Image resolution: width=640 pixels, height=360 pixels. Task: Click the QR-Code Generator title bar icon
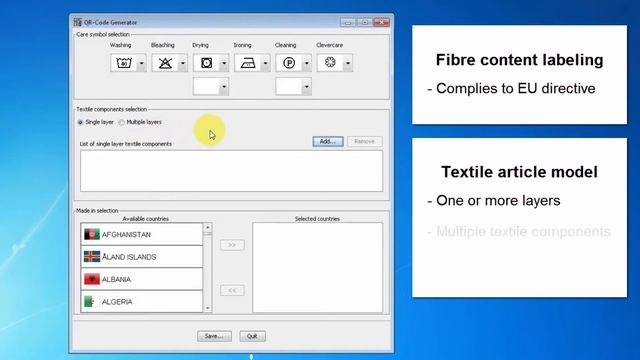[78, 22]
